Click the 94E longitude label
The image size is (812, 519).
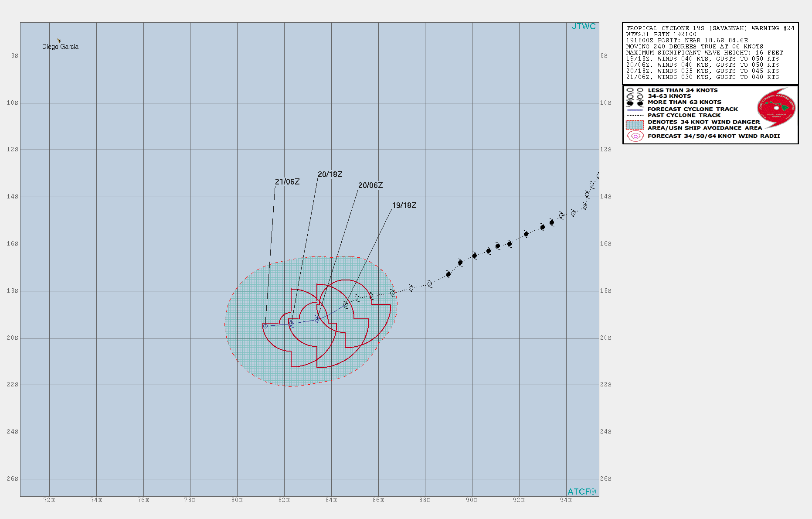[566, 500]
